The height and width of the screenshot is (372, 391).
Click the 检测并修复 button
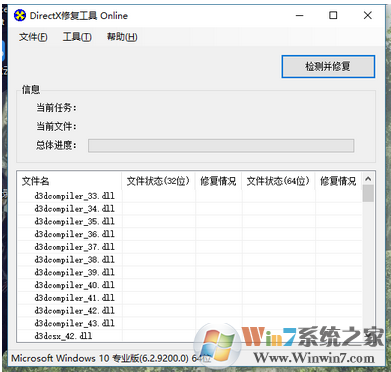(x=328, y=67)
